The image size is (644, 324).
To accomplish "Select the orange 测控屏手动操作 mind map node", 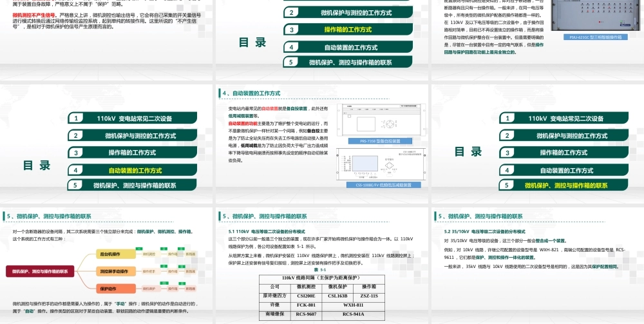I will [115, 271].
